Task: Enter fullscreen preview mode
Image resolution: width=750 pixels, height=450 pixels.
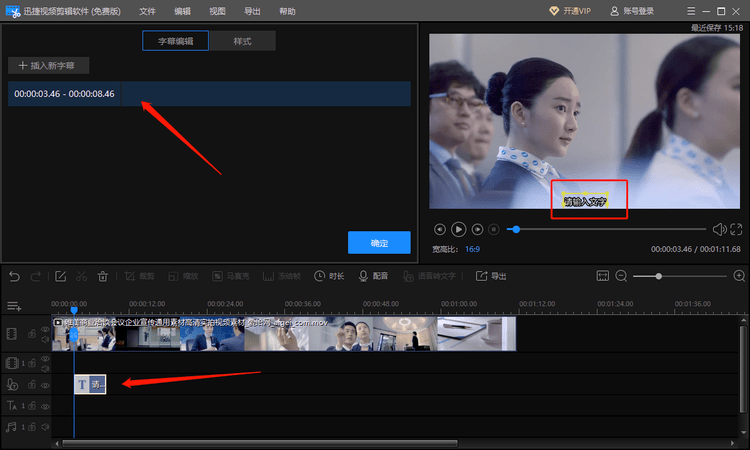Action: tap(736, 230)
